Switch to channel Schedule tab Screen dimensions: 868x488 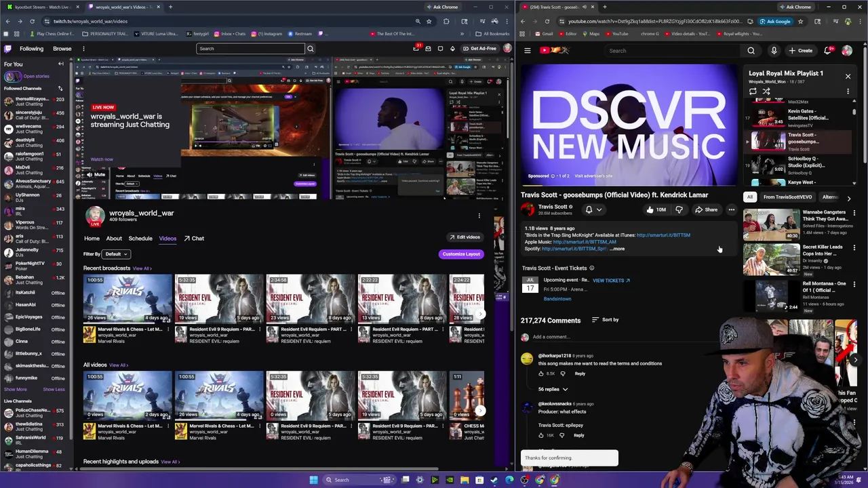[140, 239]
